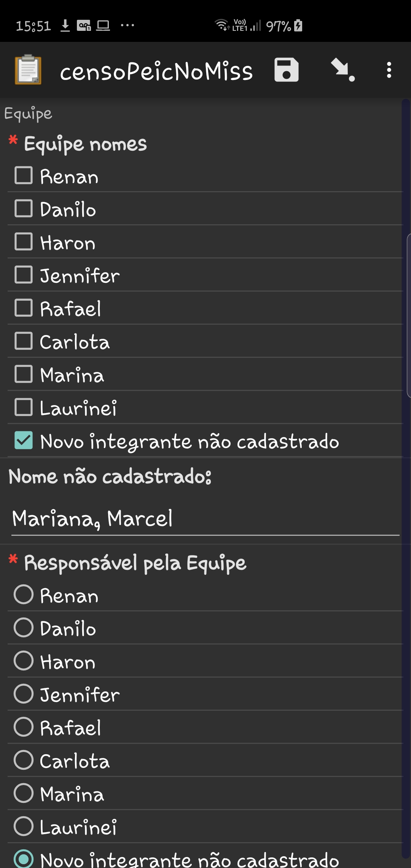
Task: Check the Renan team member checkbox
Action: 24,176
